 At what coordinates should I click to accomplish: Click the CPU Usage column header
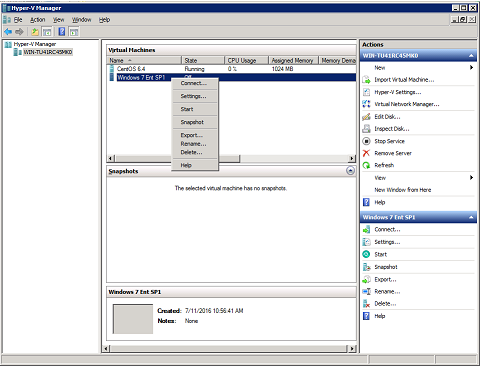click(246, 60)
